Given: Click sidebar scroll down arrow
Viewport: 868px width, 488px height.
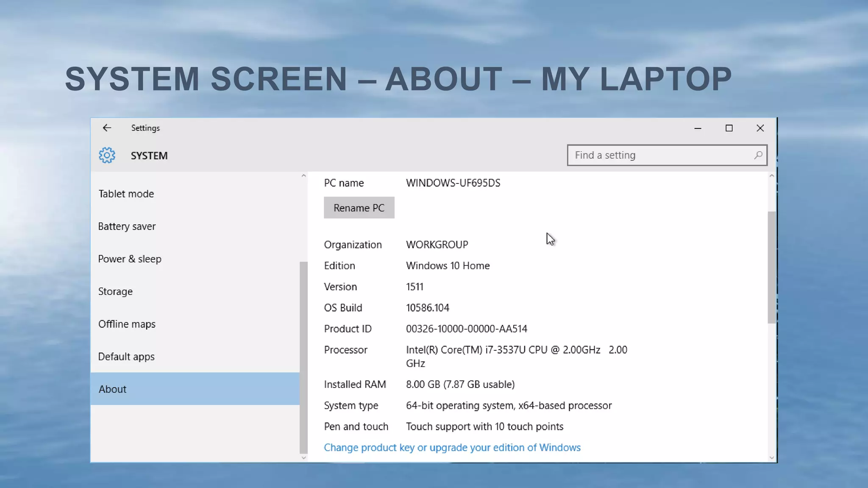Looking at the screenshot, I should tap(303, 457).
